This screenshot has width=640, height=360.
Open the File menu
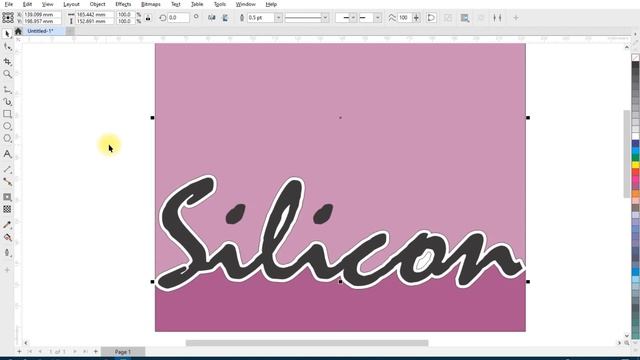coord(9,4)
